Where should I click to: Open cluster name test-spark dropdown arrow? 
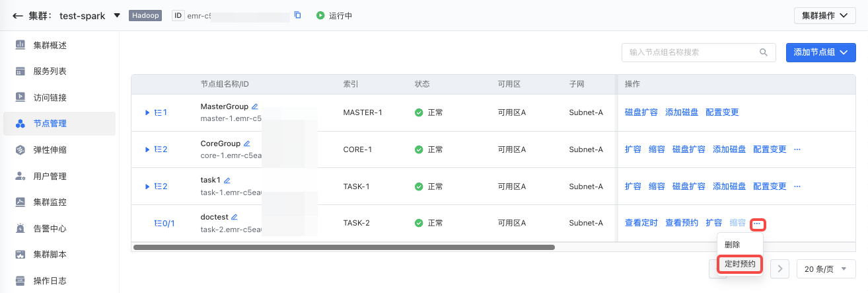click(x=117, y=16)
